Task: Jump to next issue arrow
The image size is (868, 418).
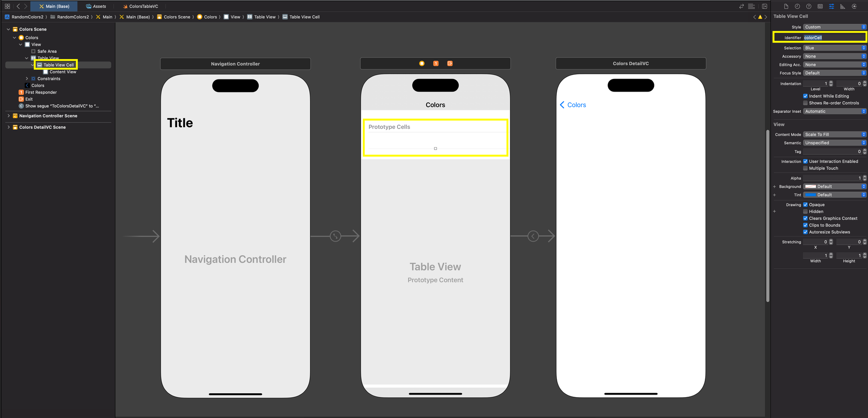Action: coord(766,17)
